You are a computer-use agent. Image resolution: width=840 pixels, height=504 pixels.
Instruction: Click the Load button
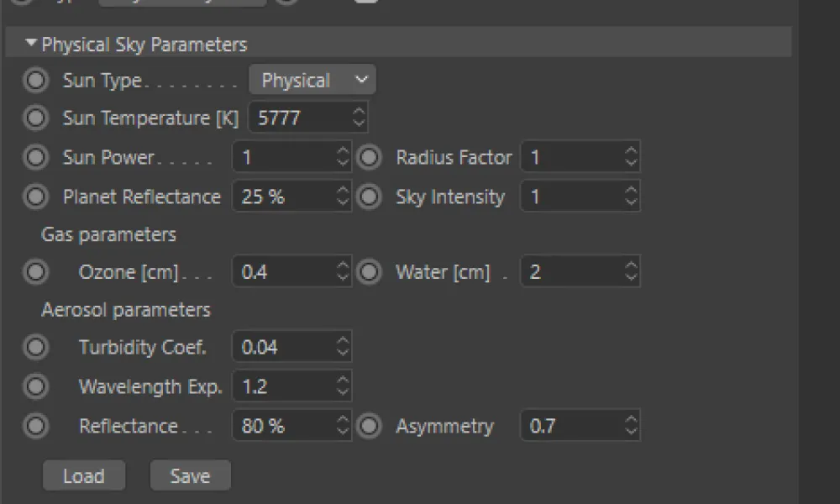[84, 476]
